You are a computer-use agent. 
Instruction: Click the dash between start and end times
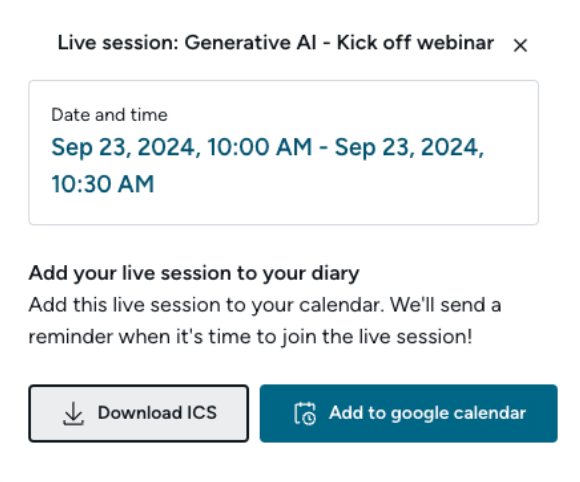coord(323,148)
